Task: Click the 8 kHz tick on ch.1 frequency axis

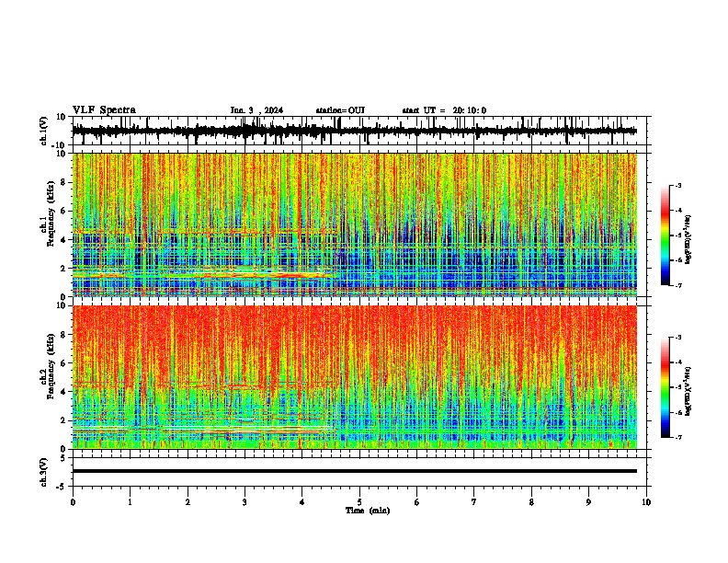Action: 63,182
